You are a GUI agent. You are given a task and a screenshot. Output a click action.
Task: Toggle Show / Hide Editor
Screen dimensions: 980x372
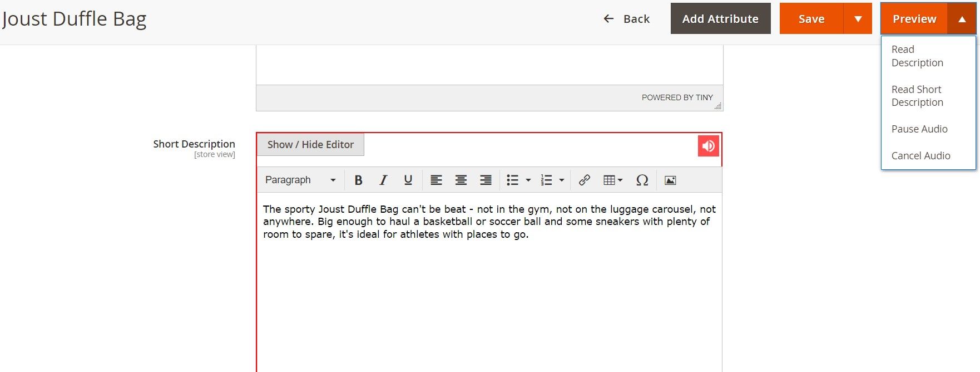pyautogui.click(x=310, y=144)
